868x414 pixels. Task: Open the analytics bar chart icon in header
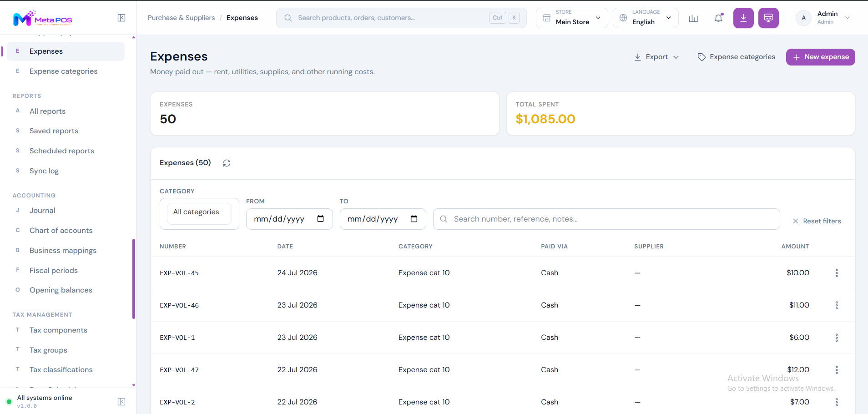(x=693, y=18)
